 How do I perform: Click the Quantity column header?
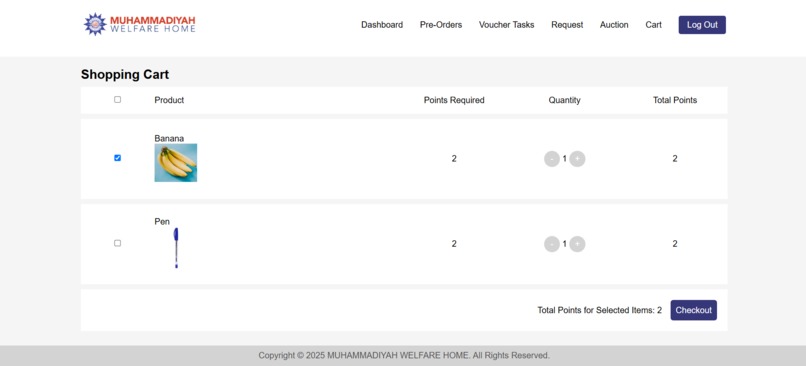(x=564, y=100)
